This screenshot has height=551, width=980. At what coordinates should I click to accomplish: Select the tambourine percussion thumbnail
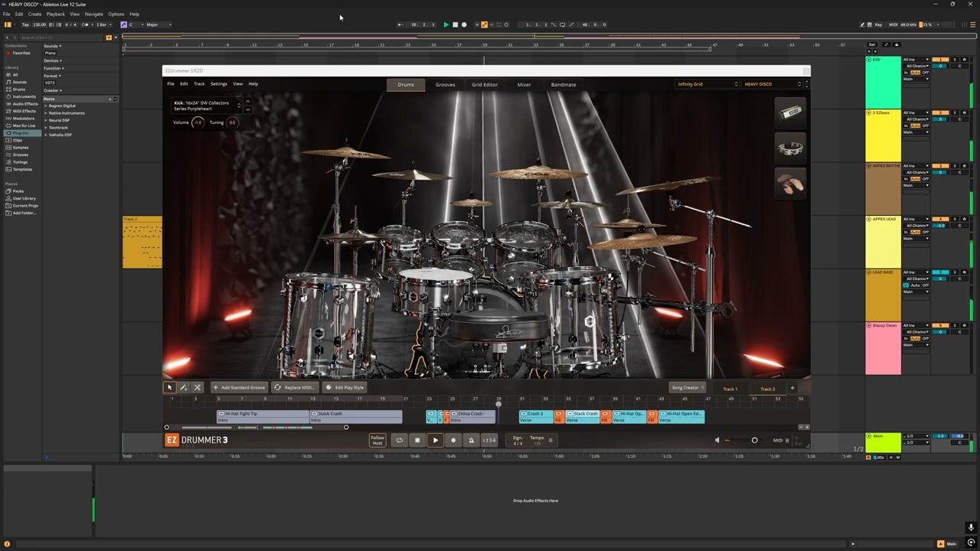tap(790, 148)
